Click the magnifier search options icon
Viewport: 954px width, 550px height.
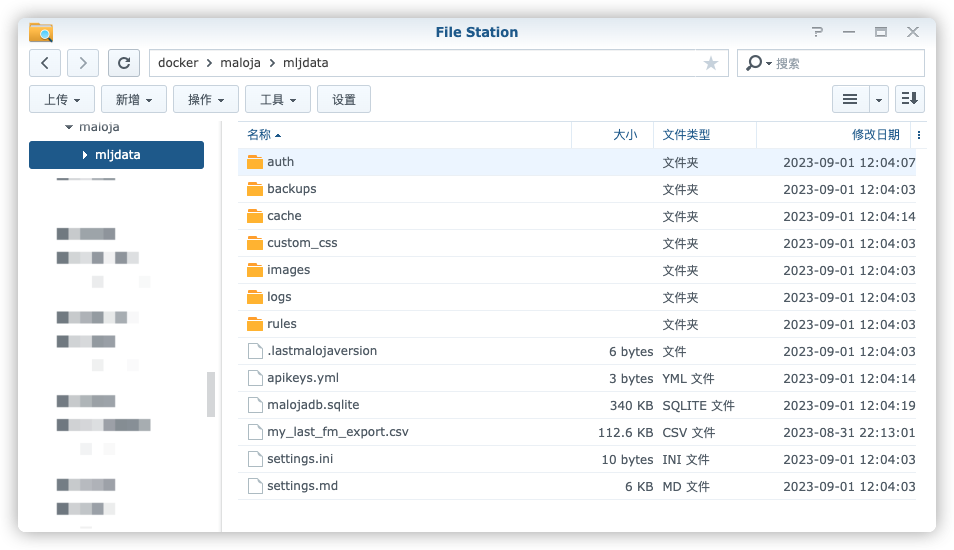click(x=758, y=63)
